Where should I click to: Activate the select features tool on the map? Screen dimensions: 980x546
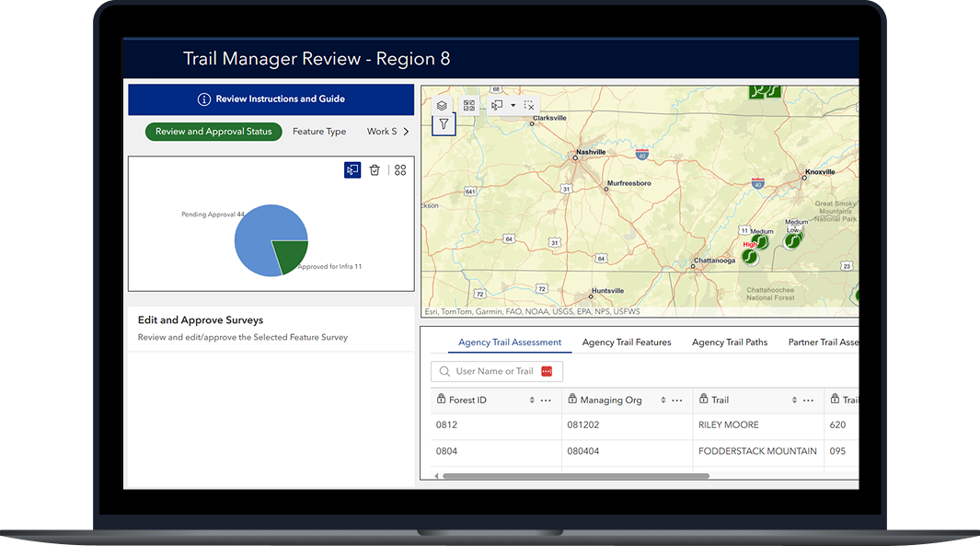494,104
